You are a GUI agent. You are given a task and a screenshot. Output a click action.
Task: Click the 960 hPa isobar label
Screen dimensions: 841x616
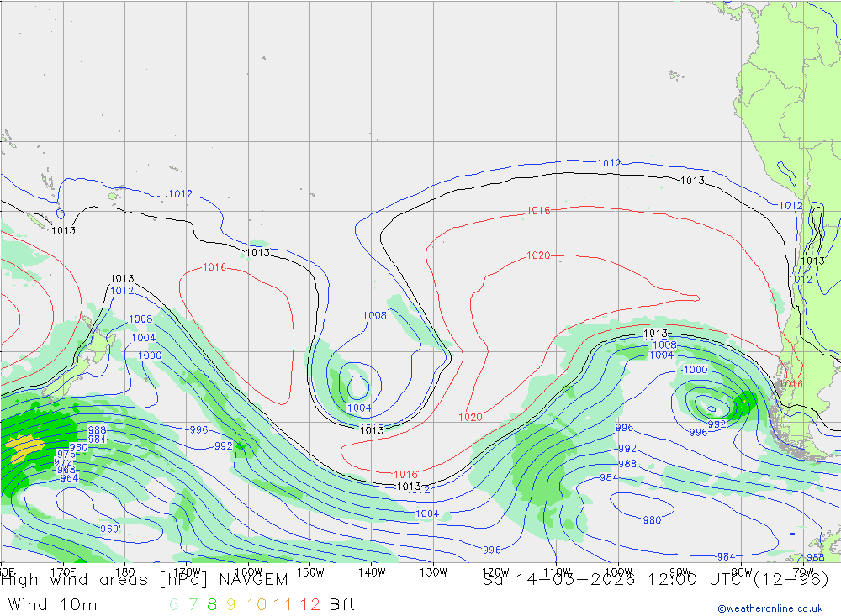(x=110, y=529)
